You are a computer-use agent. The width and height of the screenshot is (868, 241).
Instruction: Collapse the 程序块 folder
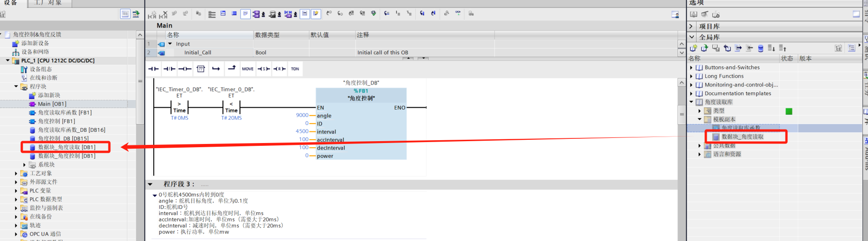[16, 86]
